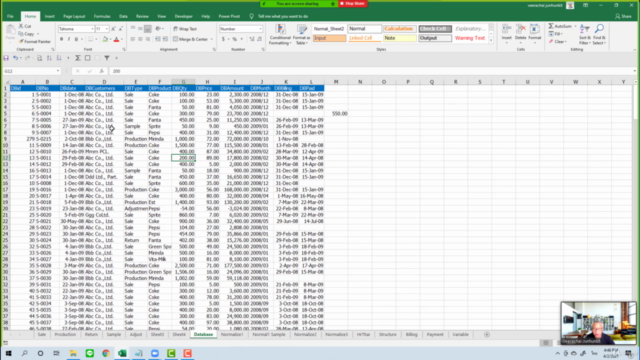Open the Tahoma font name dropdown
Viewport: 640px width, 360px height.
[x=92, y=29]
